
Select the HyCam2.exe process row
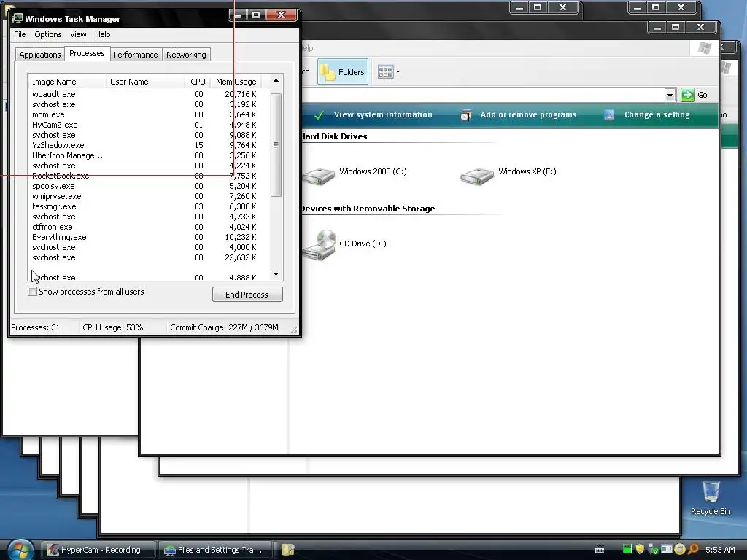[149, 125]
